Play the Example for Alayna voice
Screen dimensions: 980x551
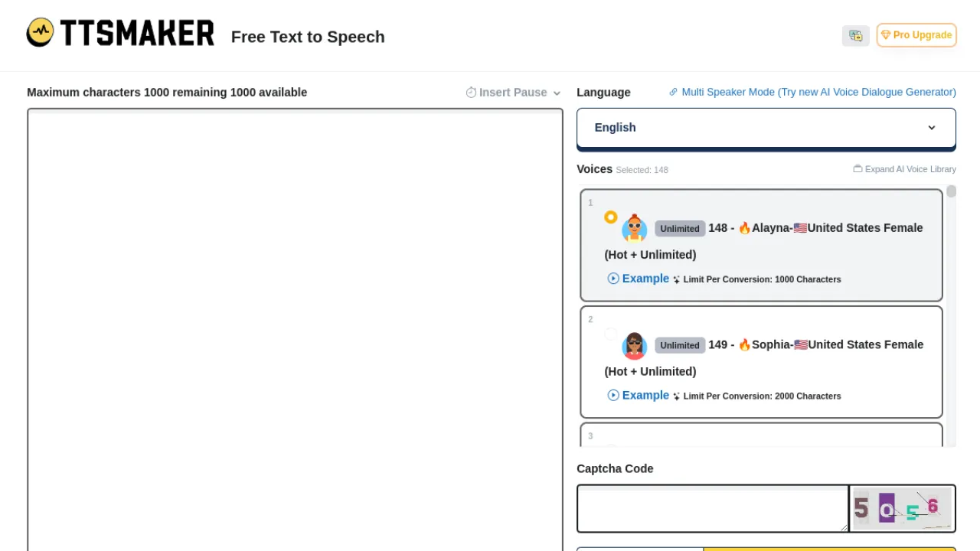pyautogui.click(x=639, y=279)
